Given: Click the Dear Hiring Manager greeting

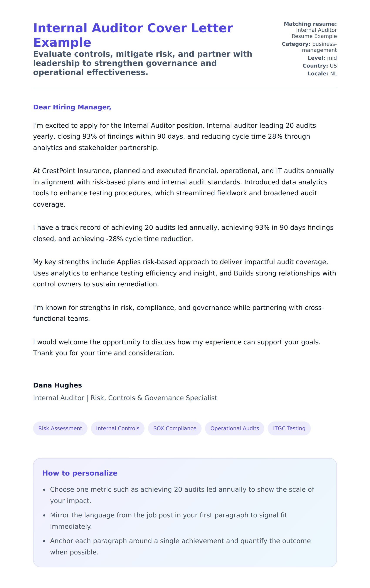Looking at the screenshot, I should click(72, 107).
